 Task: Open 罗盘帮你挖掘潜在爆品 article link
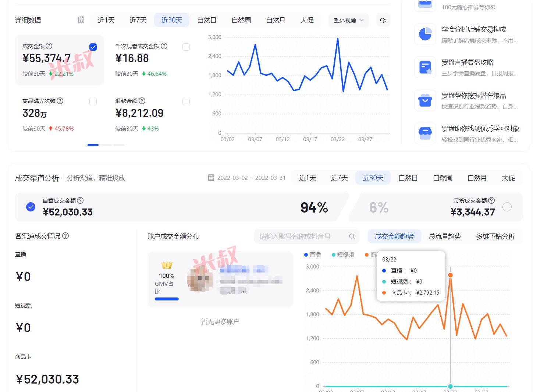pos(473,96)
